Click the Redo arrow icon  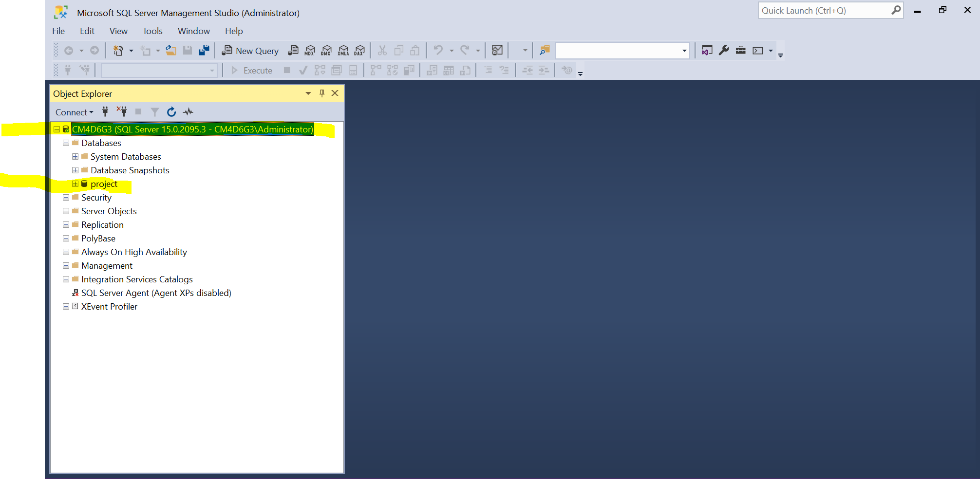[465, 50]
